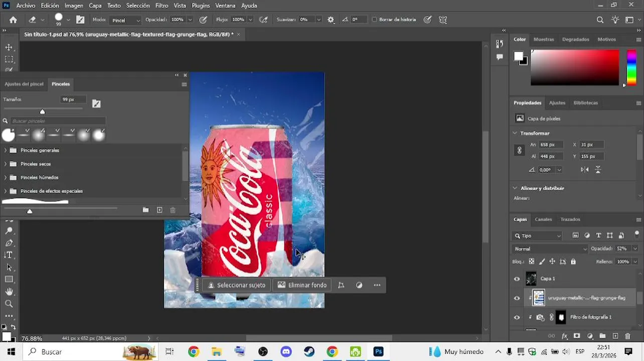Screen dimensions: 644x361
Task: Open the masking circle icon in contextual bar
Action: point(359,285)
